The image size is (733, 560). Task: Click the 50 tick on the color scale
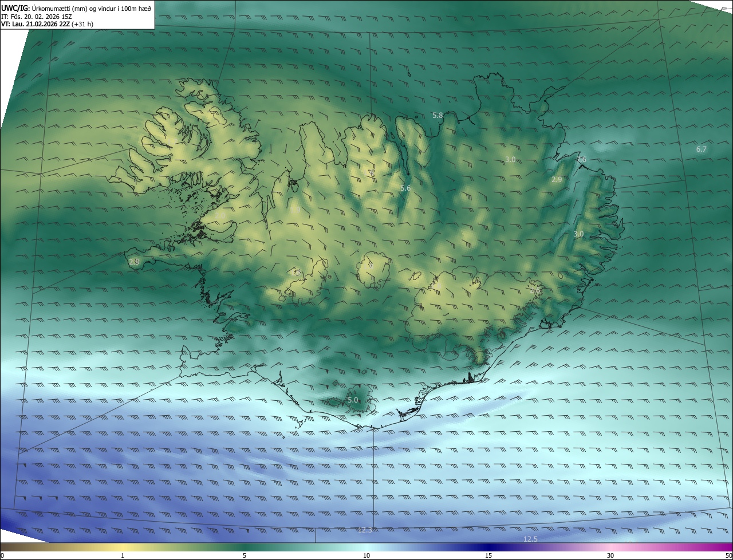pyautogui.click(x=728, y=555)
